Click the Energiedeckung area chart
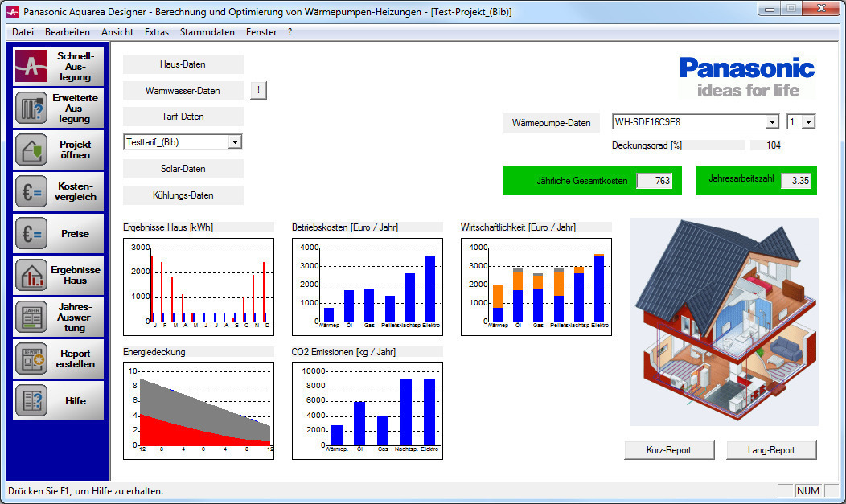846x504 pixels. click(199, 411)
